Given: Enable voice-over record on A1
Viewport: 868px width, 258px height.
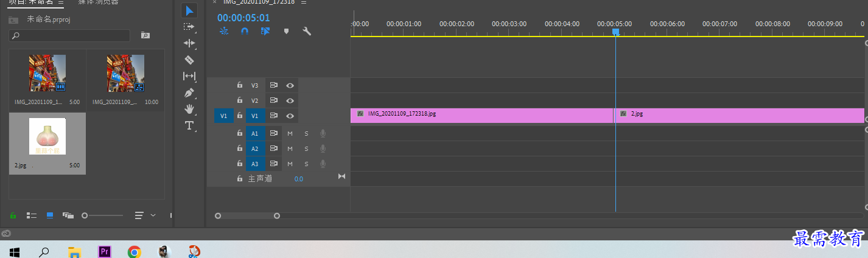Looking at the screenshot, I should click(x=323, y=133).
